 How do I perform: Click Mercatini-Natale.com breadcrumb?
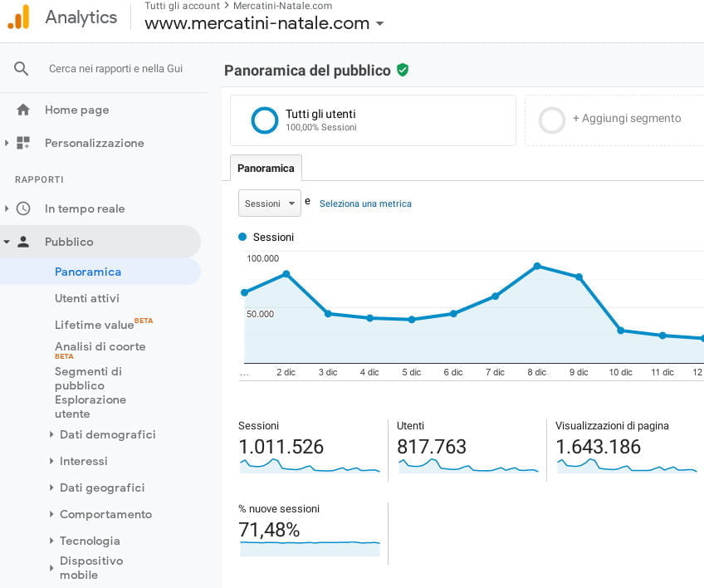[283, 6]
